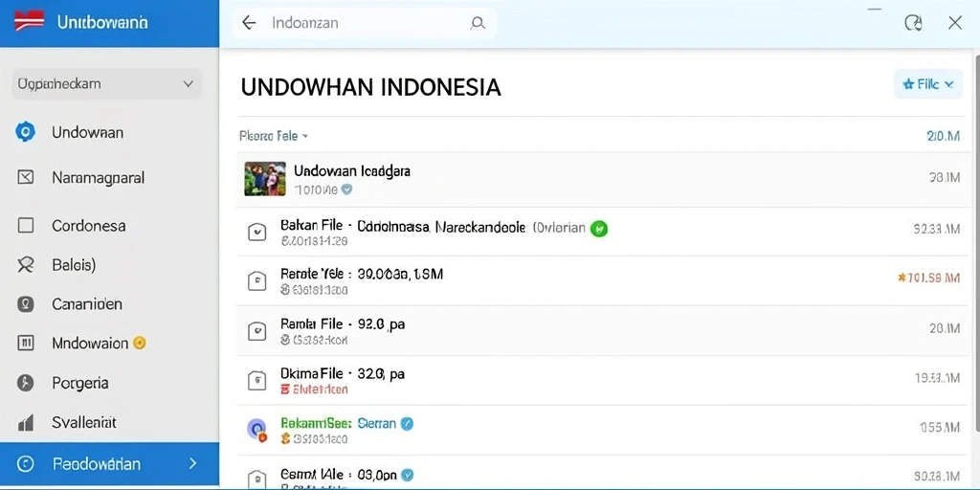980x490 pixels.
Task: Open Undowaan in the sidebar
Action: 87,132
